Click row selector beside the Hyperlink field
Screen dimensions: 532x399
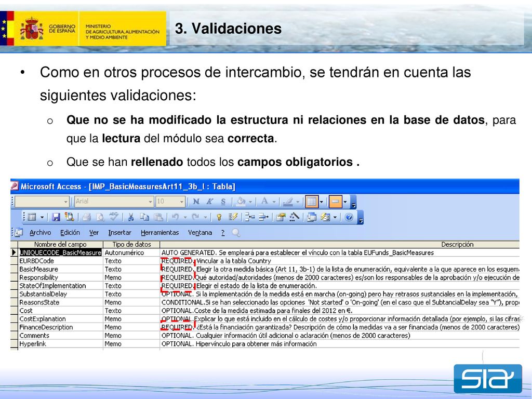[x=14, y=344]
